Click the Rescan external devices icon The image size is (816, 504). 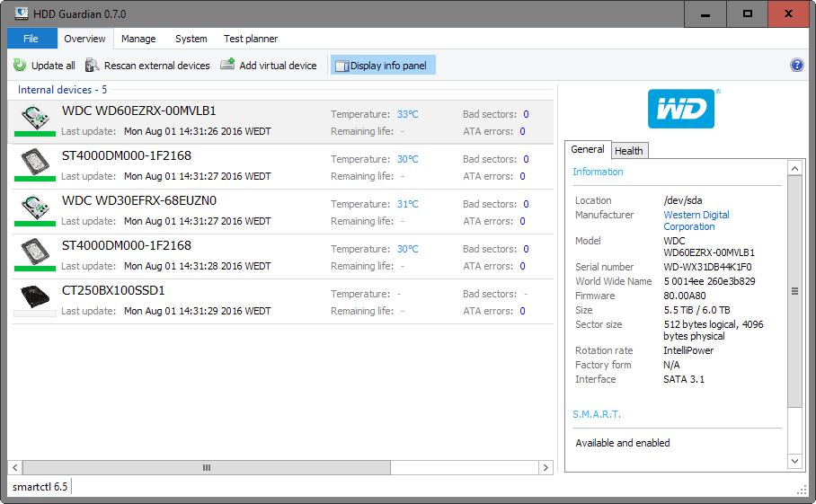pyautogui.click(x=92, y=65)
